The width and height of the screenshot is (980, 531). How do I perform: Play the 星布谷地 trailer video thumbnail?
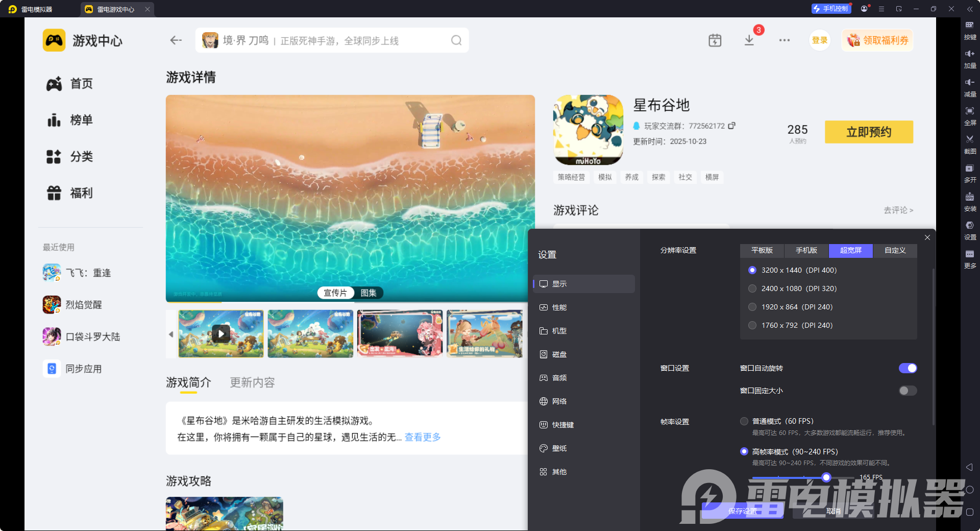coord(221,333)
